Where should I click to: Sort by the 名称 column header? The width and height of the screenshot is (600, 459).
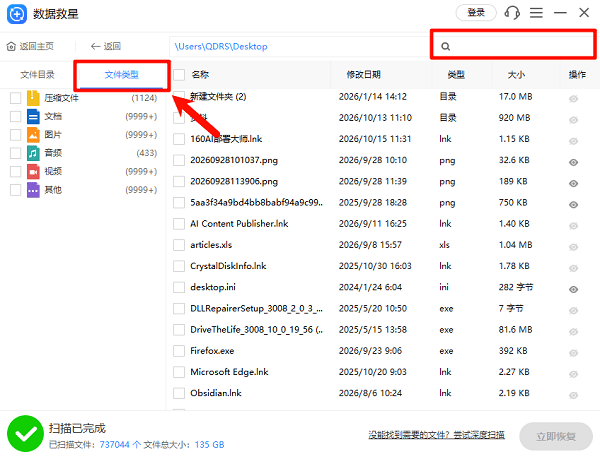point(200,75)
